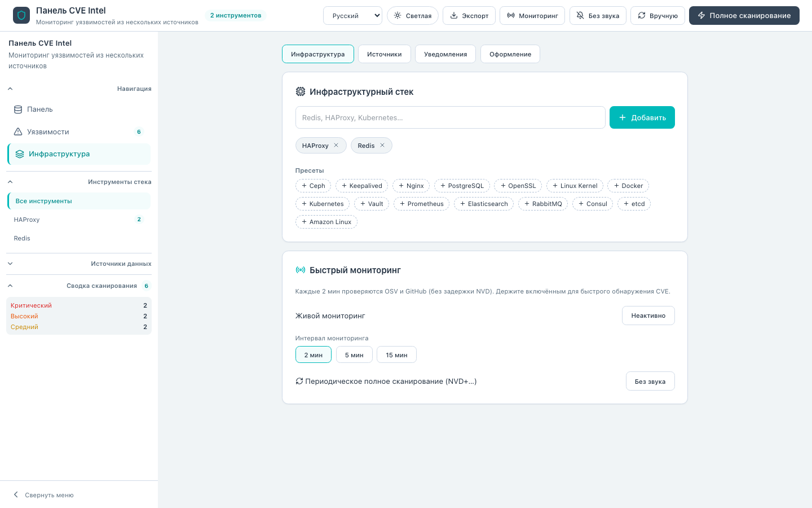Click the Panel database icon in sidebar

tap(18, 110)
